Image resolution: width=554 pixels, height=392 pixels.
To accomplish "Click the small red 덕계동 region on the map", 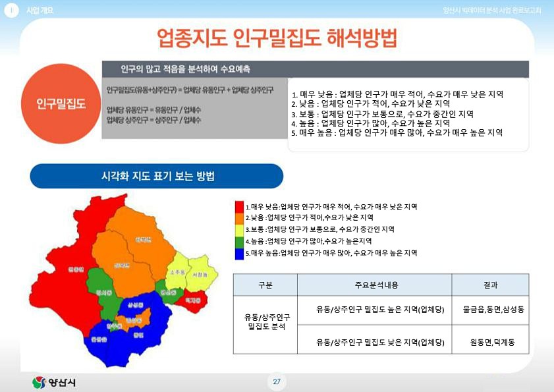I will (x=193, y=301).
